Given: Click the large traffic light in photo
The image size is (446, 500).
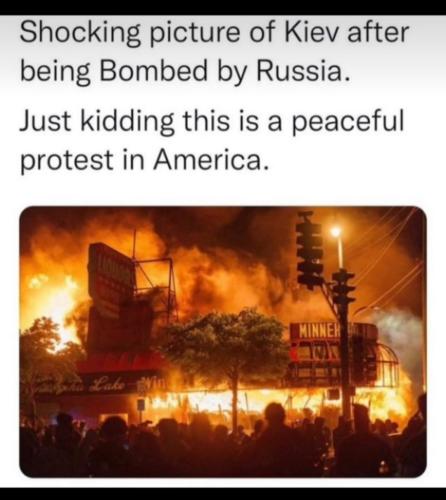Looking at the screenshot, I should [x=309, y=248].
